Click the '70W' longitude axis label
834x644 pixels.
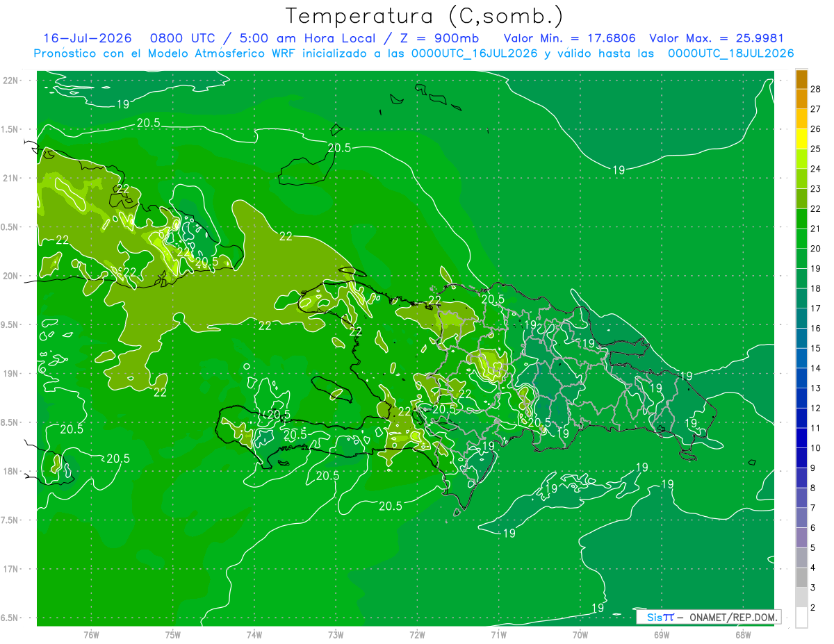tap(580, 635)
